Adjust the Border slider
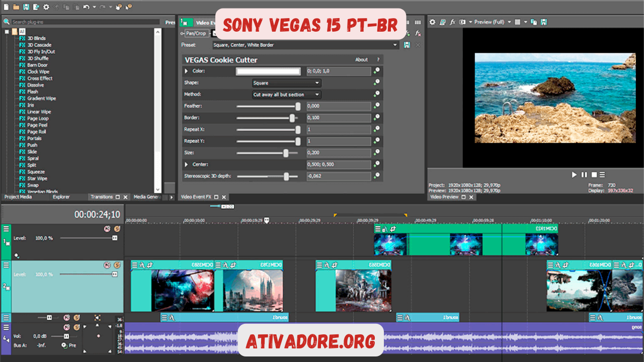 pyautogui.click(x=292, y=118)
